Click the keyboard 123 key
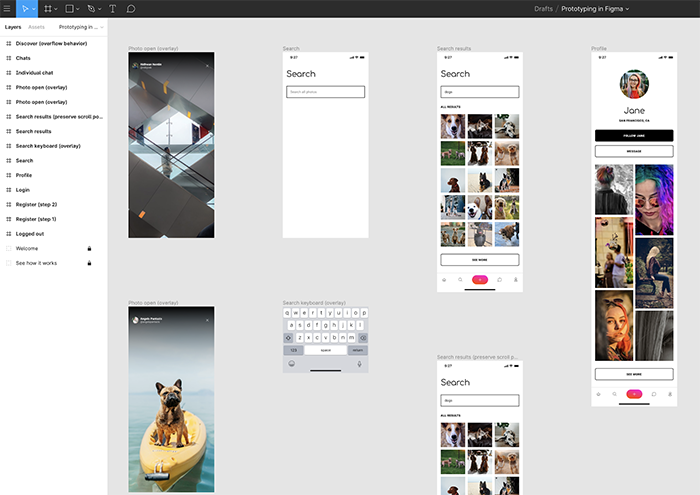Image resolution: width=700 pixels, height=495 pixels. [293, 350]
